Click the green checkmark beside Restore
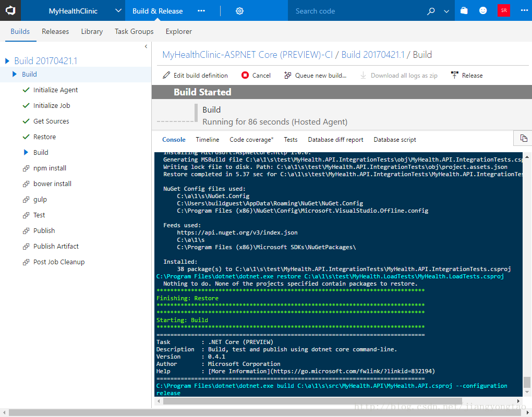Viewport: 532px width, 417px height. pyautogui.click(x=26, y=137)
